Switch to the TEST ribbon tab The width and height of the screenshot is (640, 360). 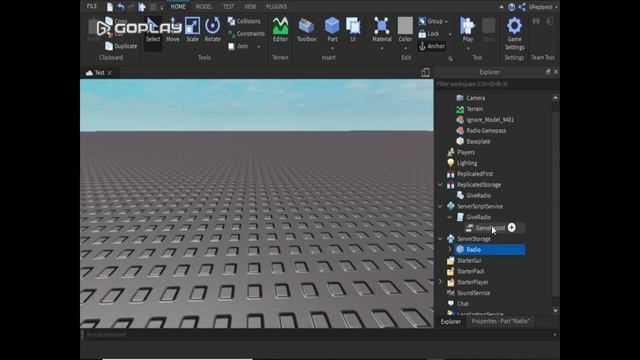pos(229,7)
